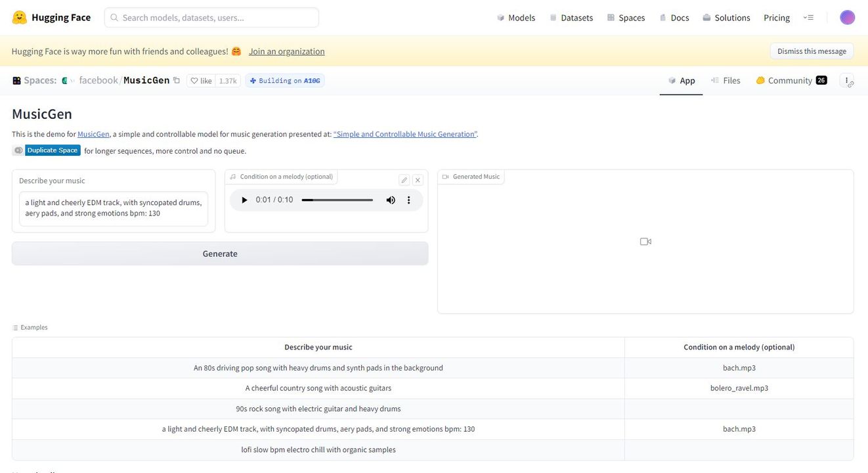Screen dimensions: 868x473
Task: Open the user profile avatar menu
Action: (x=848, y=18)
